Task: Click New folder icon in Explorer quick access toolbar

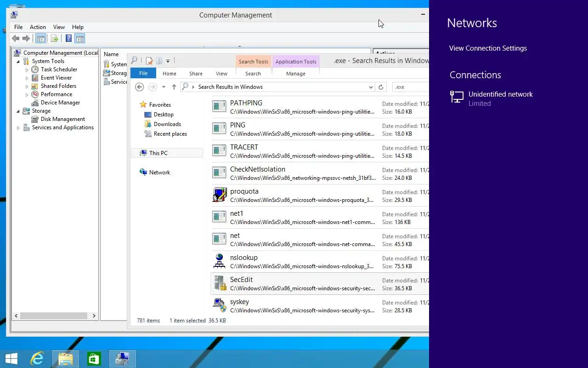Action: point(159,61)
